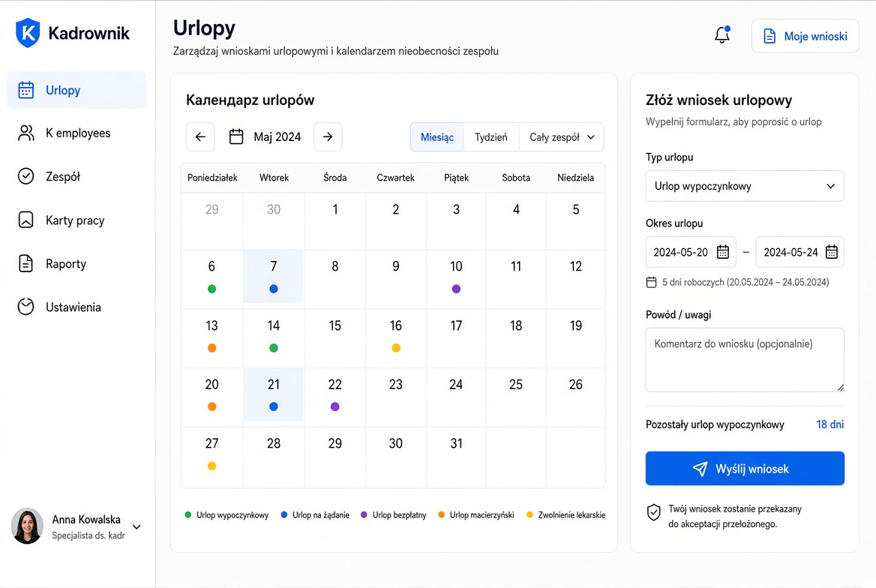Open Typ urlopu dropdown
876x588 pixels.
pos(745,186)
